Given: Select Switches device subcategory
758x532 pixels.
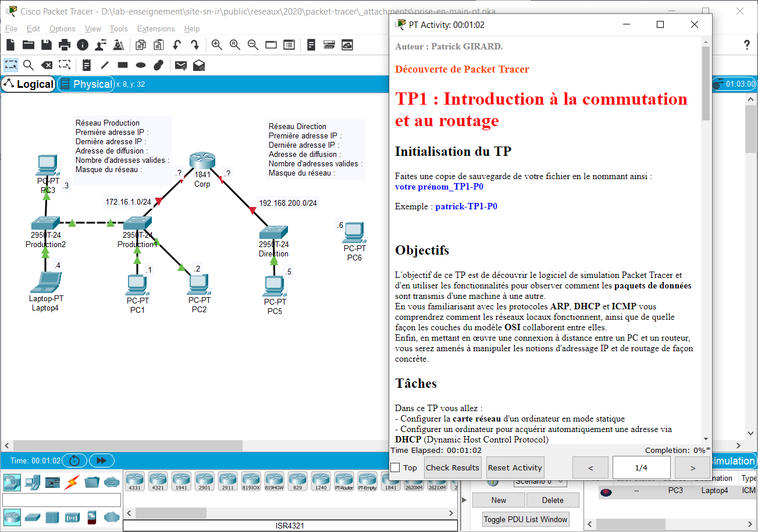Looking at the screenshot, I should click(x=31, y=517).
